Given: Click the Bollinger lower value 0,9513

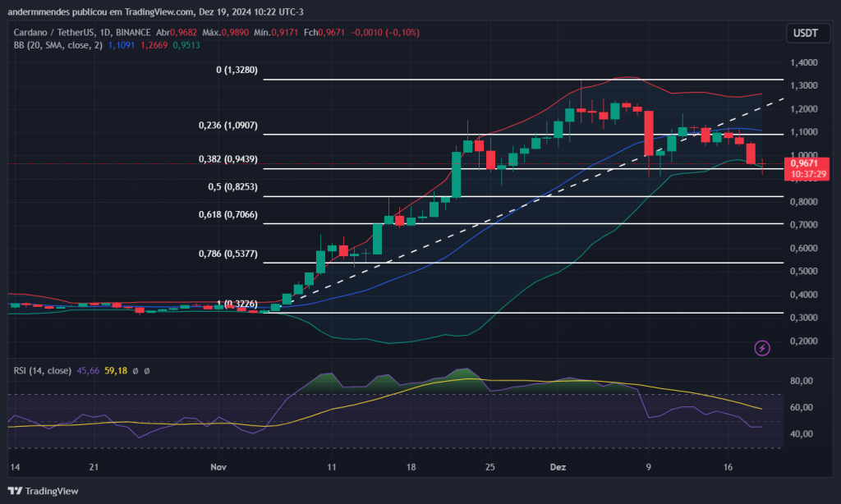Looking at the screenshot, I should [x=186, y=45].
